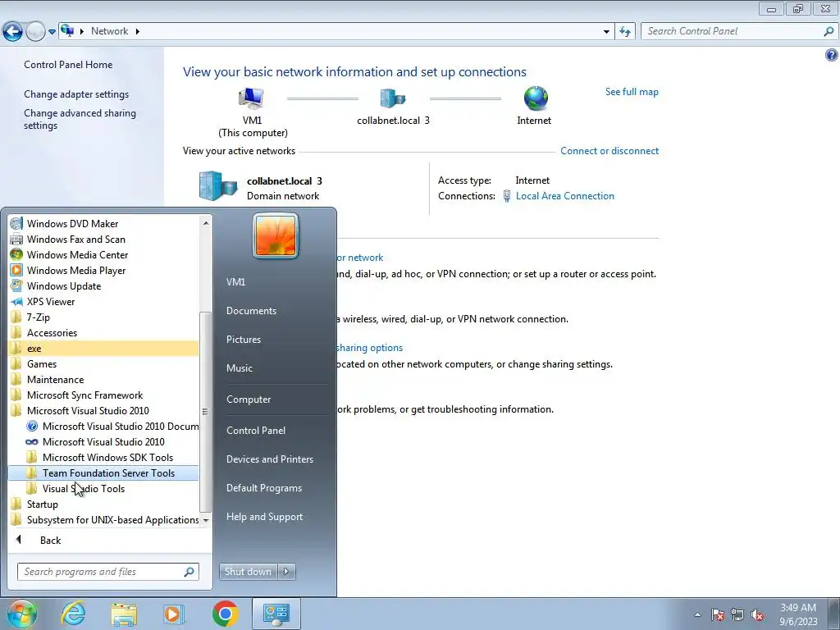
Task: Go to Control Panel Home
Action: click(68, 64)
